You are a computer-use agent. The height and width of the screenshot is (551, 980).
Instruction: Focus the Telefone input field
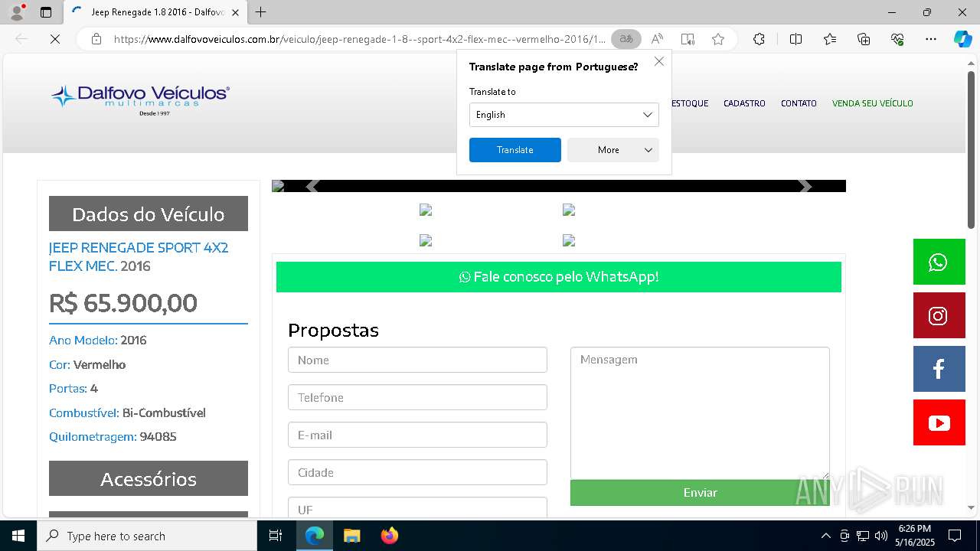[x=417, y=397]
